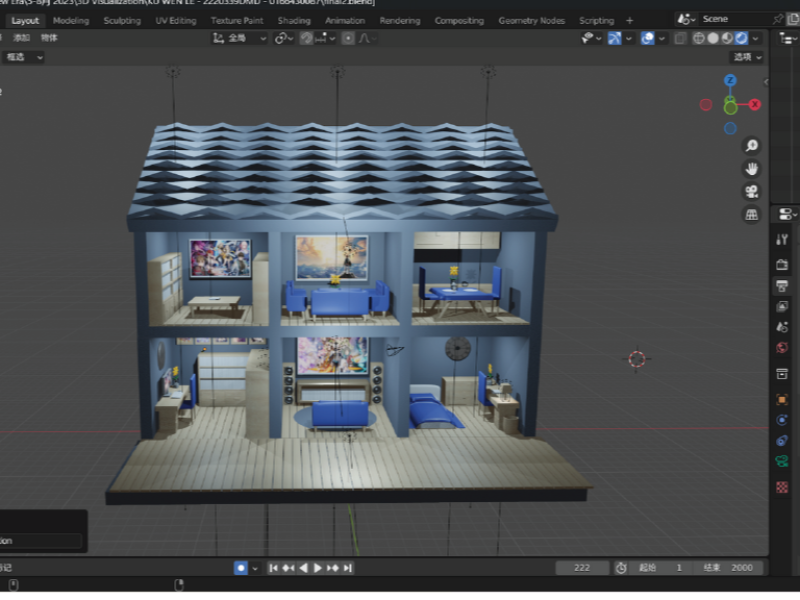Open the 选项 options dropdown
The image size is (800, 600).
tap(746, 57)
